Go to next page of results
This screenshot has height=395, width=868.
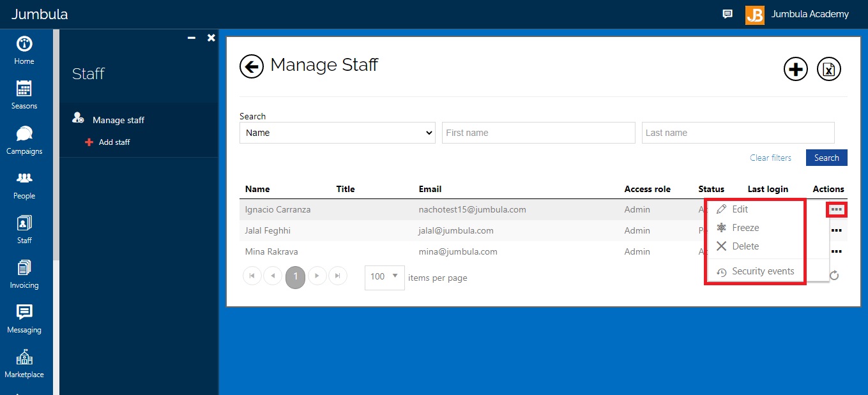(317, 276)
